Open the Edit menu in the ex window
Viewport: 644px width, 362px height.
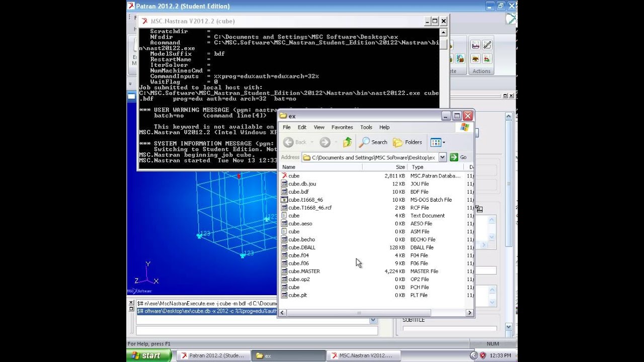[302, 127]
